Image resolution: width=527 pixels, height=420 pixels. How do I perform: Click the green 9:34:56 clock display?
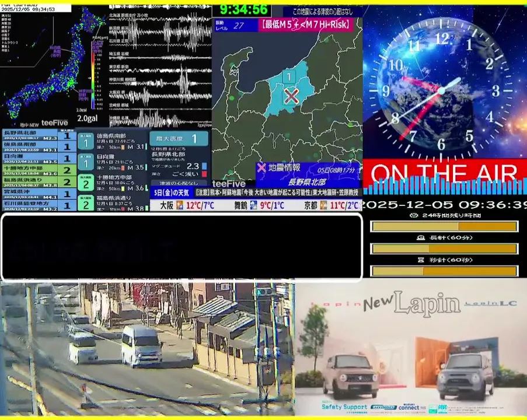pyautogui.click(x=243, y=9)
